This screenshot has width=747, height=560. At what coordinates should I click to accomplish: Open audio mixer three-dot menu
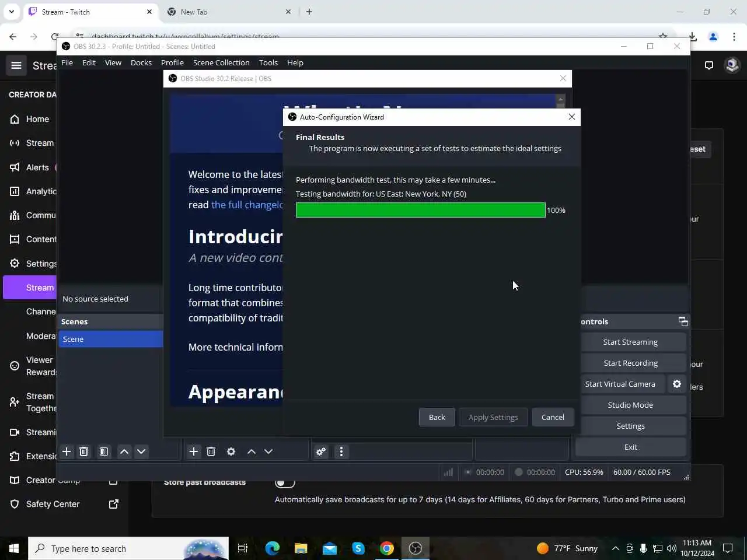[x=341, y=452]
